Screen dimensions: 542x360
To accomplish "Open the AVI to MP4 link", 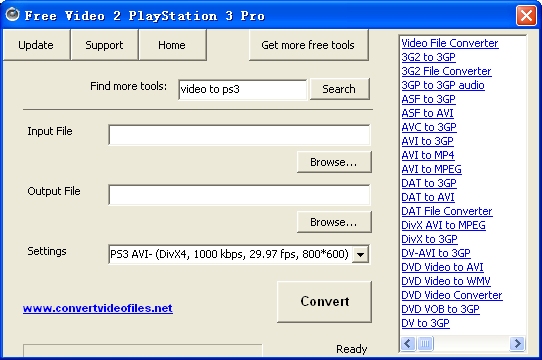I will (x=428, y=155).
